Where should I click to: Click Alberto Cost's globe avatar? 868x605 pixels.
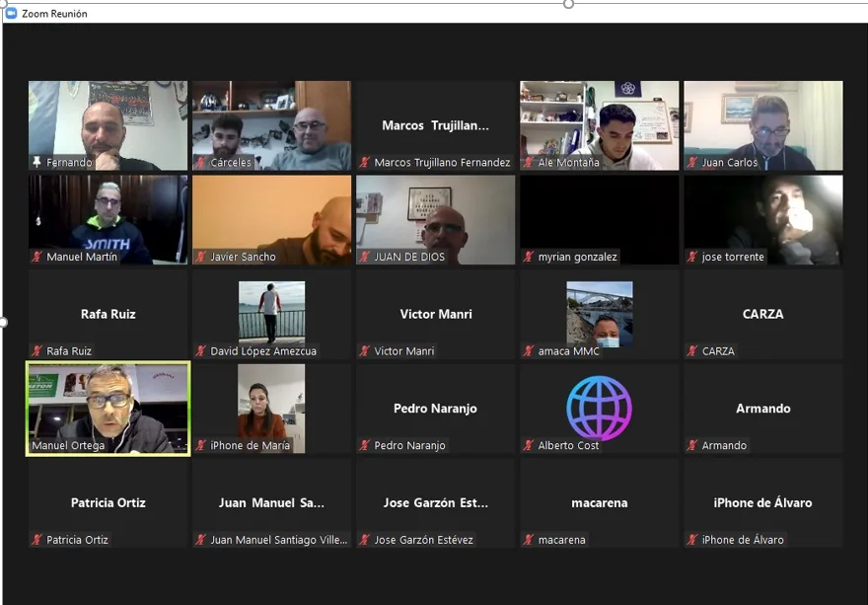coord(599,408)
